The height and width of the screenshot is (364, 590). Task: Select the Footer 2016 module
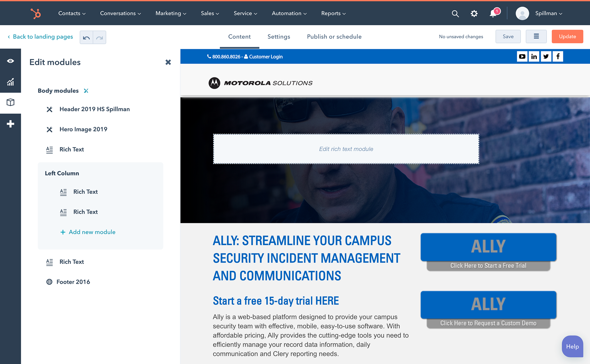(x=73, y=282)
